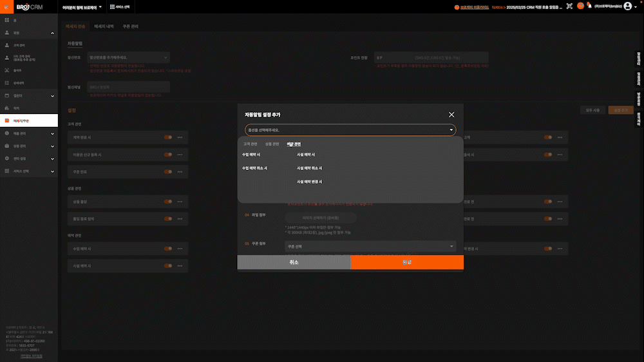
Task: Click the orange confirm button in dialog
Action: [407, 262]
